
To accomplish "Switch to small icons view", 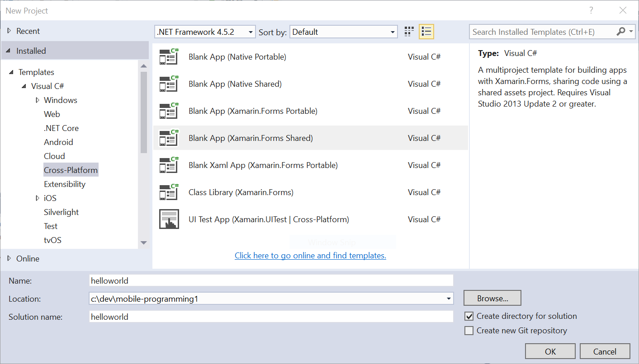I will 409,32.
